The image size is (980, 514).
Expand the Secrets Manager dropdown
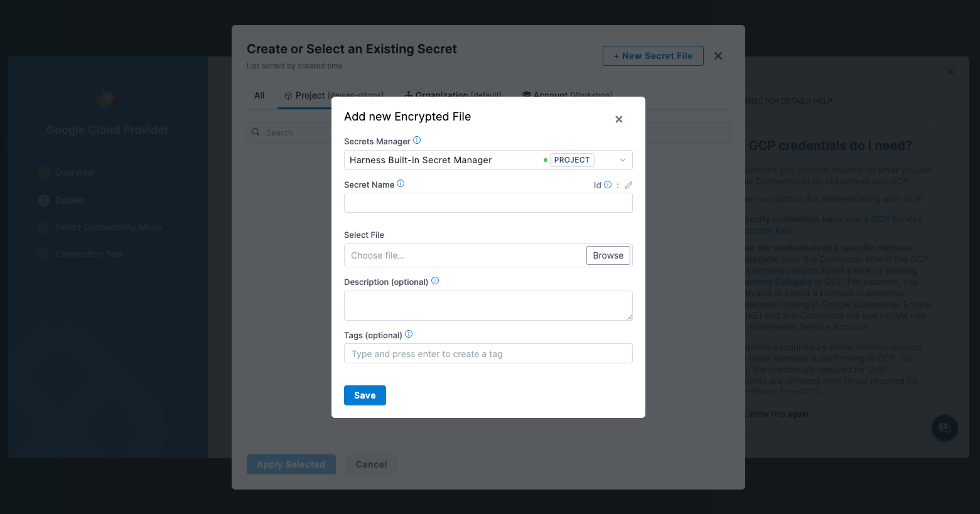tap(622, 160)
